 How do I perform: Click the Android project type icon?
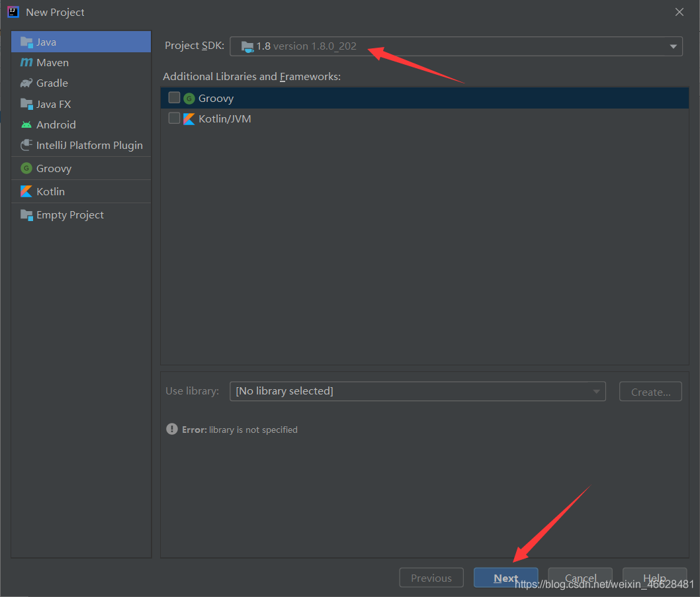point(27,124)
